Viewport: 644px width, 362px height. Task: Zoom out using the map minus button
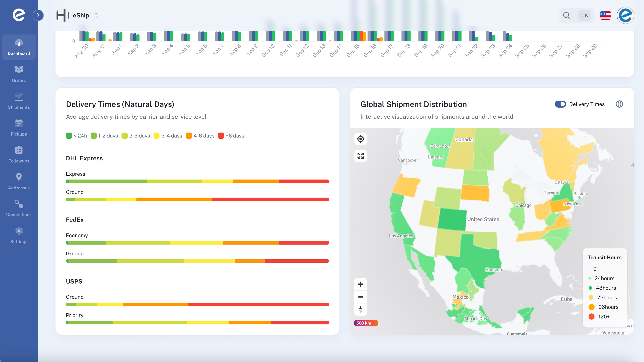[360, 297]
